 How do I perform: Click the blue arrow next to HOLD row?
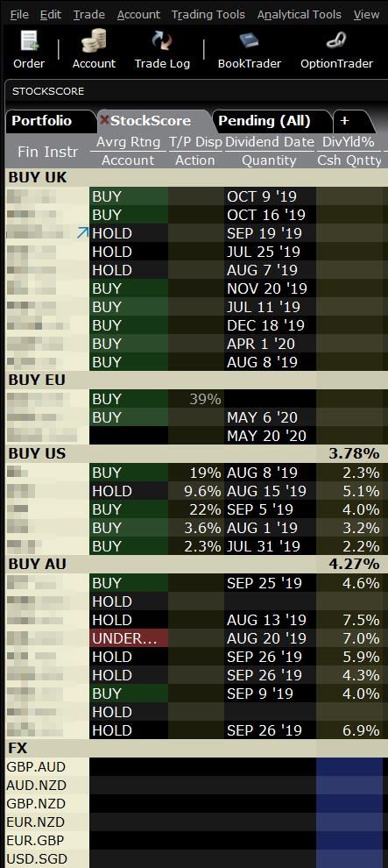tap(82, 233)
